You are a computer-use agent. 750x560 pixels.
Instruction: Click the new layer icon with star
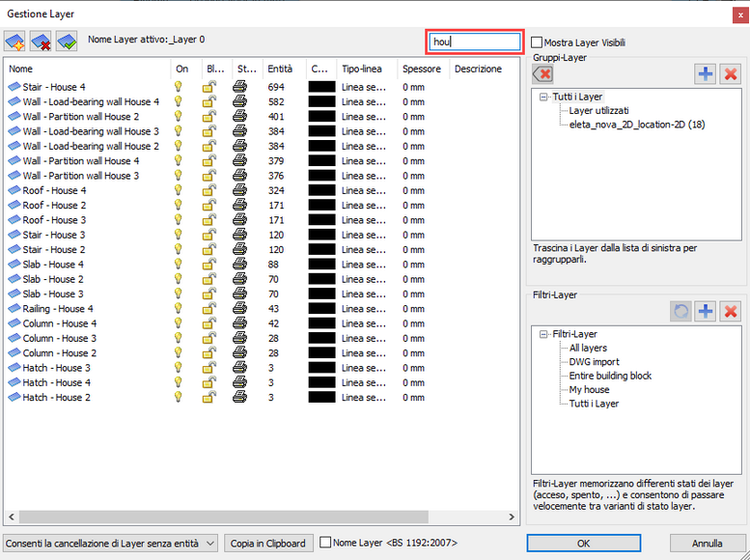(x=14, y=41)
